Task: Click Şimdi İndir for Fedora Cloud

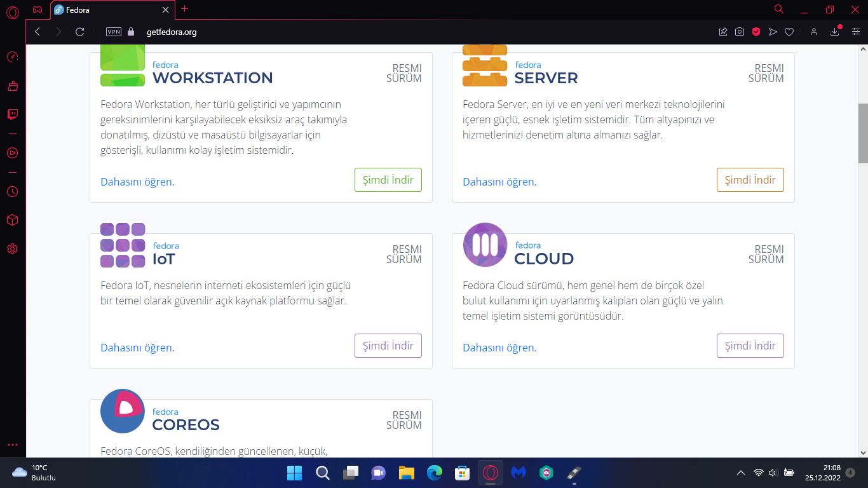Action: (750, 346)
